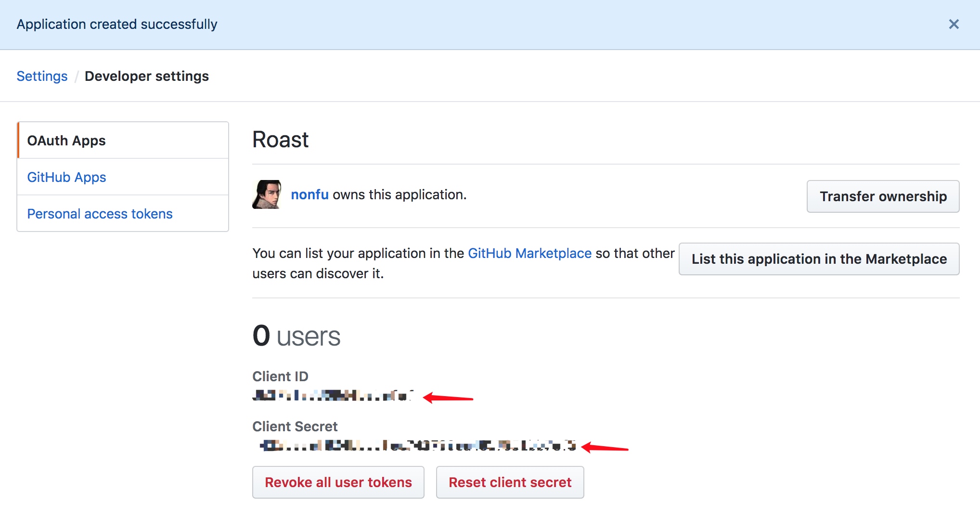
Task: Click the Reset client secret button
Action: [510, 482]
